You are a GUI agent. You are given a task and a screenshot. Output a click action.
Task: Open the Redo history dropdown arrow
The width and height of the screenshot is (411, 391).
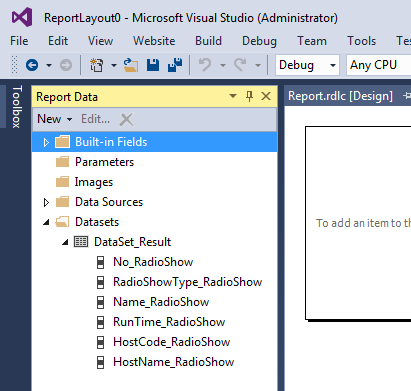258,65
